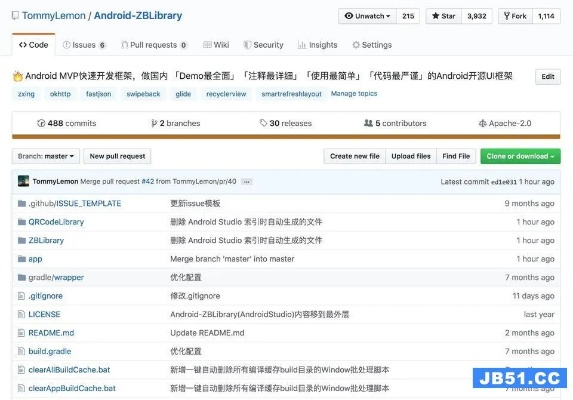Click Manage topics
This screenshot has height=400, width=573.
[x=354, y=94]
